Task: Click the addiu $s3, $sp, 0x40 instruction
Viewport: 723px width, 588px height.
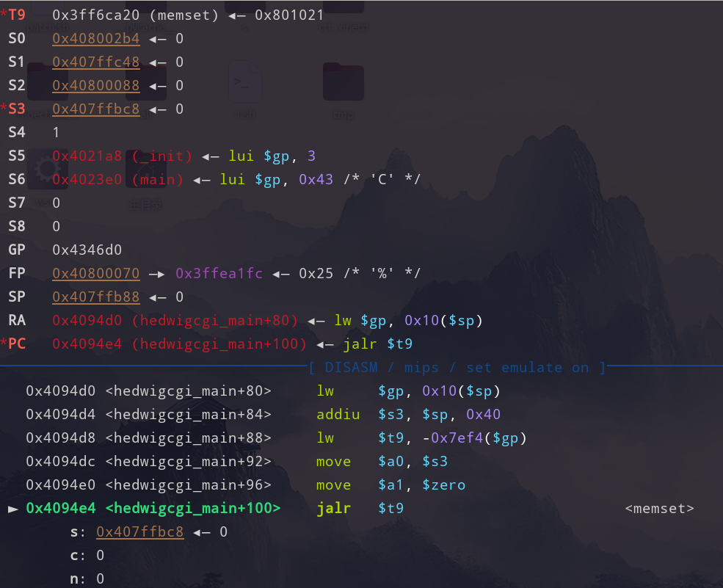Action: coord(408,414)
